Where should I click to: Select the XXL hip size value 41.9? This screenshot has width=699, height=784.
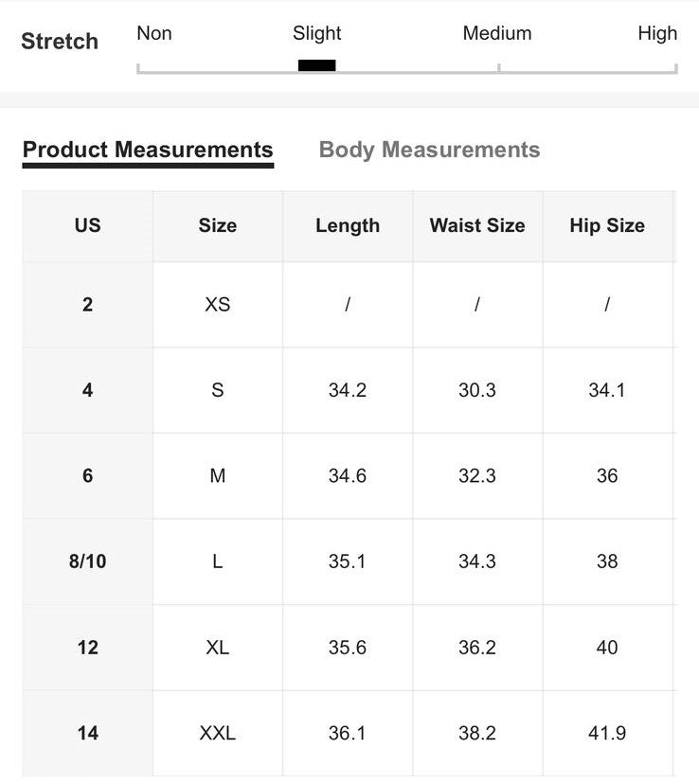coord(607,733)
